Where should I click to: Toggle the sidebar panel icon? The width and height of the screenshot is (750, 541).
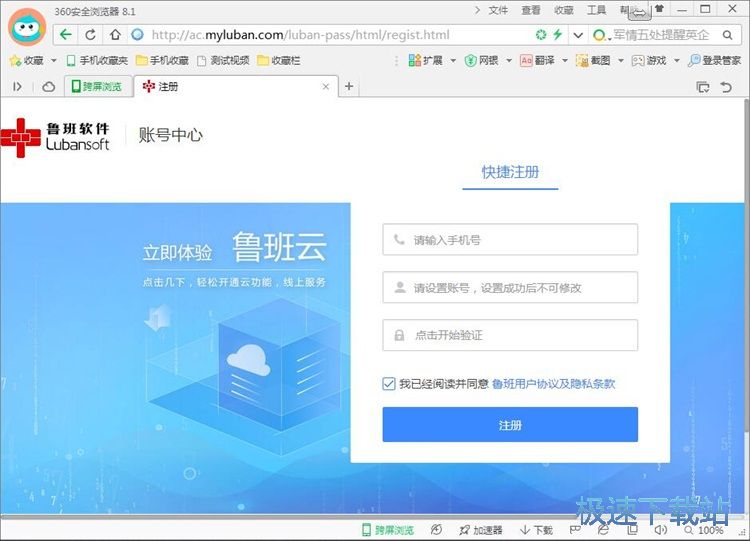pyautogui.click(x=17, y=87)
